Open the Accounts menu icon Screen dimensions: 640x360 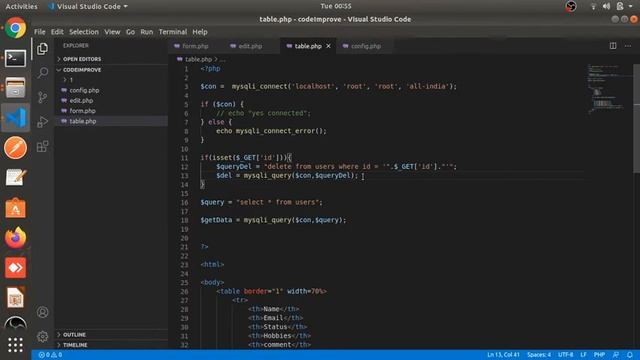pyautogui.click(x=42, y=312)
